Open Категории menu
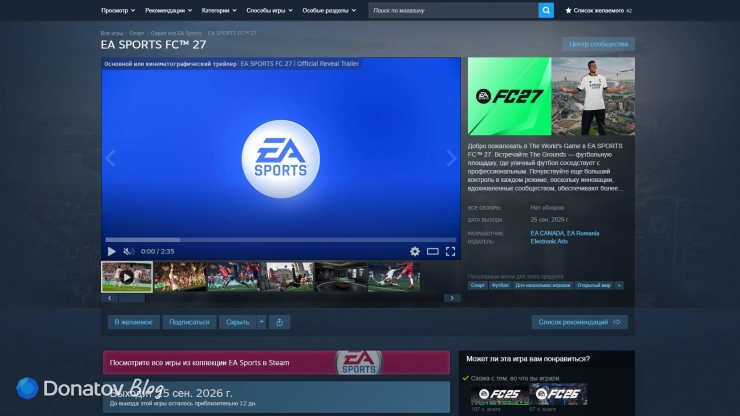This screenshot has width=740, height=416. 219,10
